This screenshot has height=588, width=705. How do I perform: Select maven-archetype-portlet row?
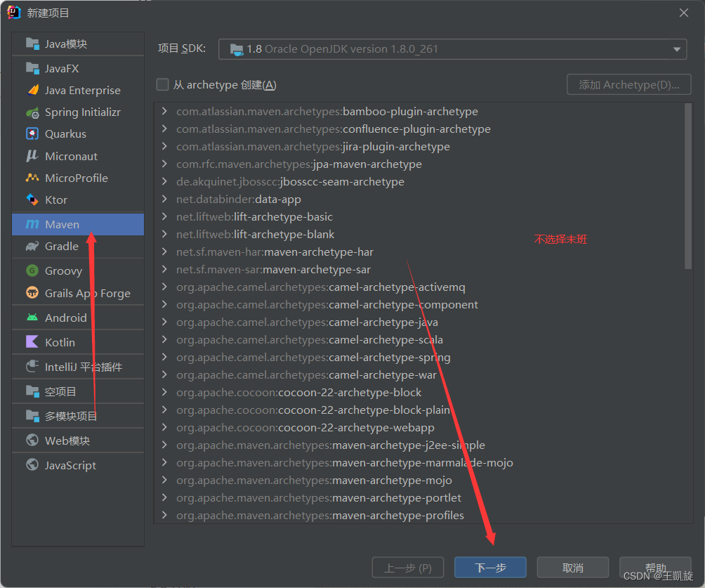coord(419,497)
